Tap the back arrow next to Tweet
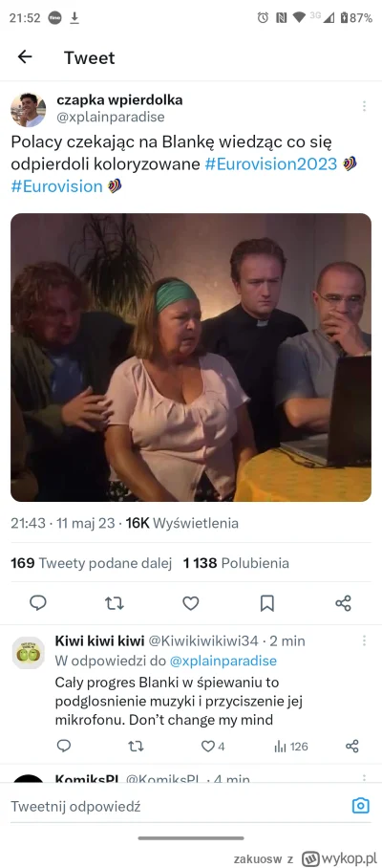 (24, 56)
